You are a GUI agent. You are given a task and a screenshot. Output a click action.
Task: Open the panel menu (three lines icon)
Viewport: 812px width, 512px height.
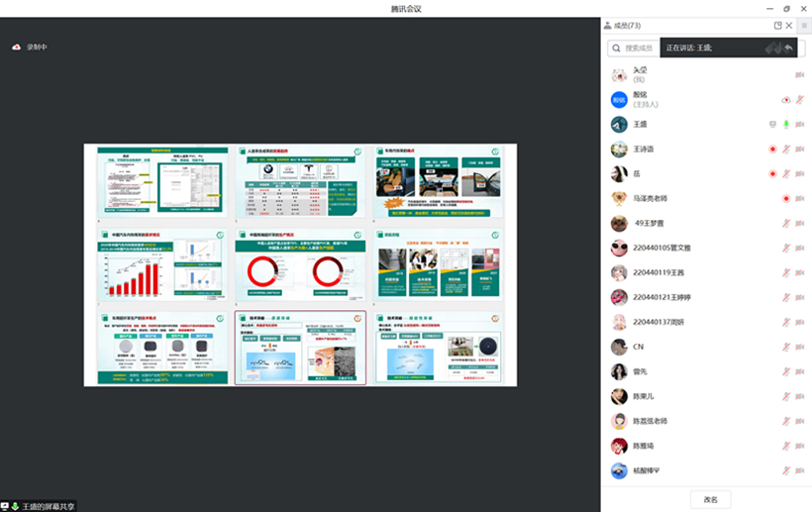[803, 26]
